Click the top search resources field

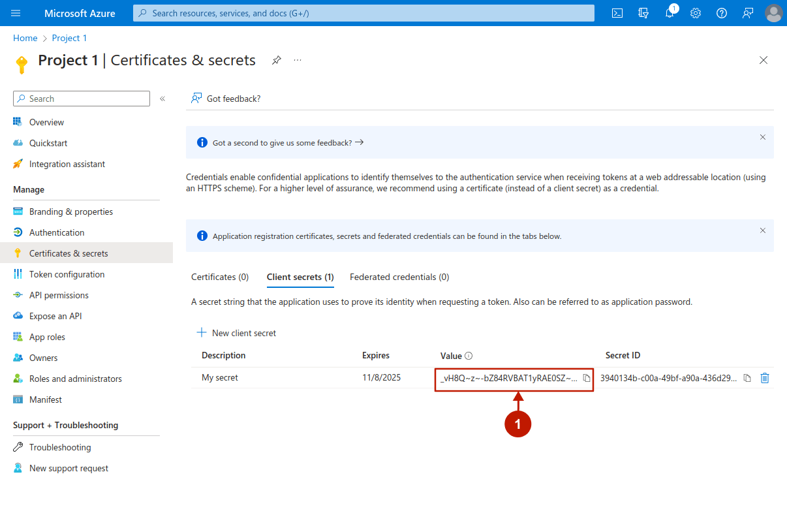coord(363,13)
